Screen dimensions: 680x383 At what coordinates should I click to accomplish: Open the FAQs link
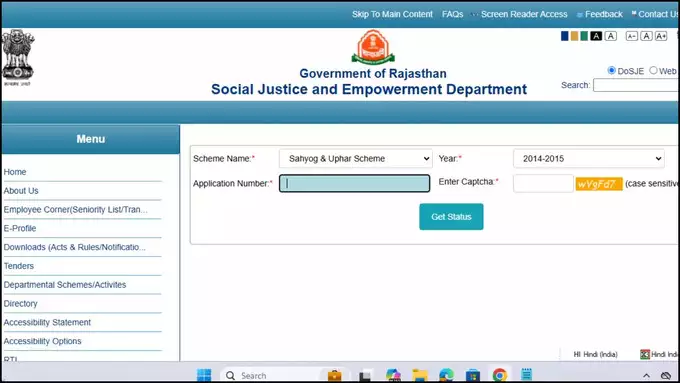pyautogui.click(x=452, y=14)
